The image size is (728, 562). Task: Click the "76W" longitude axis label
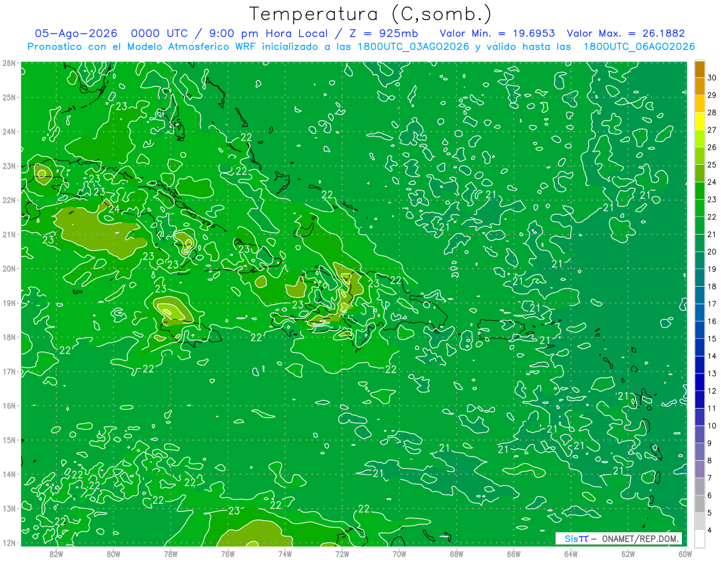point(228,554)
